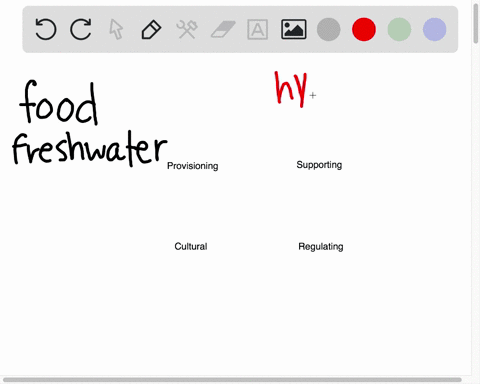Select the pointer selection tool
Viewport: 480px width, 384px height.
click(x=116, y=29)
